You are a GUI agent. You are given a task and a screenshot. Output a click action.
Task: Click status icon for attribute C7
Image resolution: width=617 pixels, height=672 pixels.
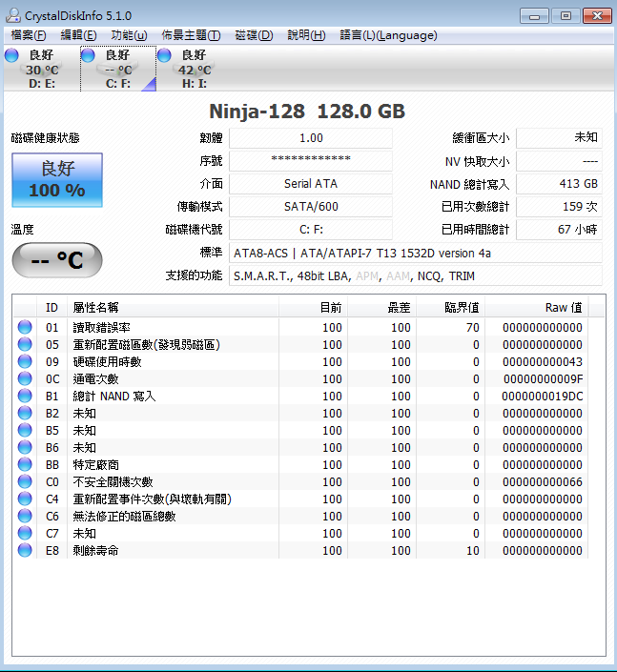pos(25,533)
